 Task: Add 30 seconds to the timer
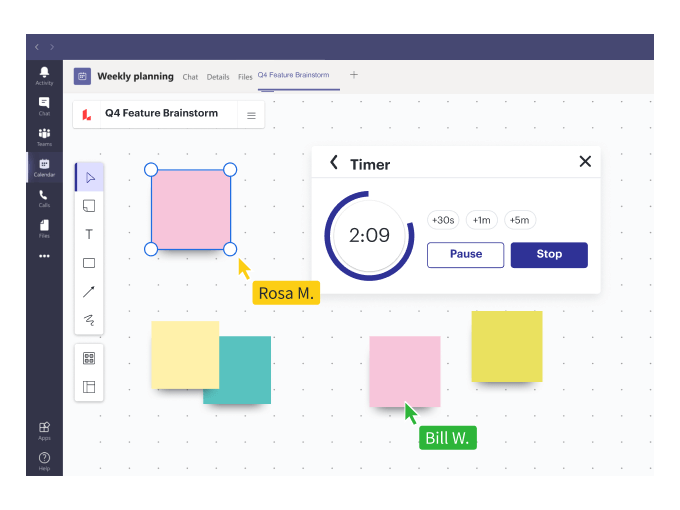pyautogui.click(x=442, y=220)
